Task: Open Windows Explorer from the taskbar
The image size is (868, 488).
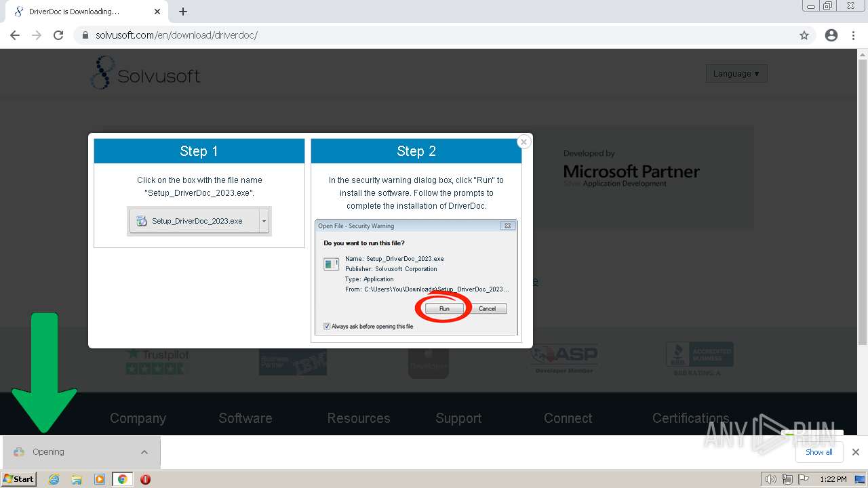Action: pyautogui.click(x=77, y=479)
